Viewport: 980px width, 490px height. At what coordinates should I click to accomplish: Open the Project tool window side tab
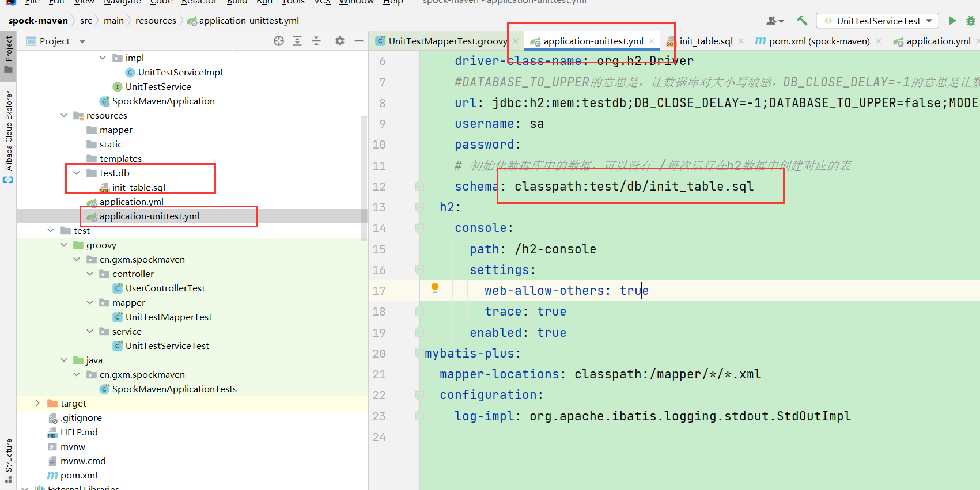click(8, 55)
